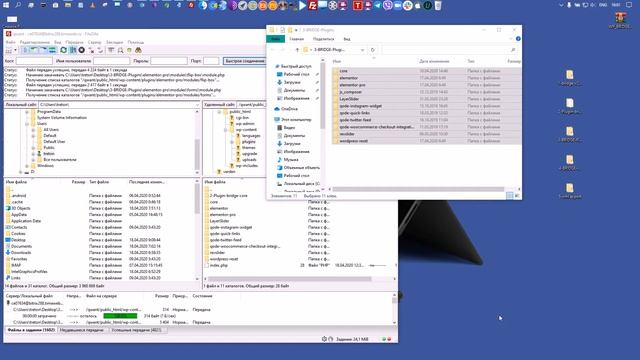
Task: Select the revslider folder in Explorer
Action: tap(427, 134)
